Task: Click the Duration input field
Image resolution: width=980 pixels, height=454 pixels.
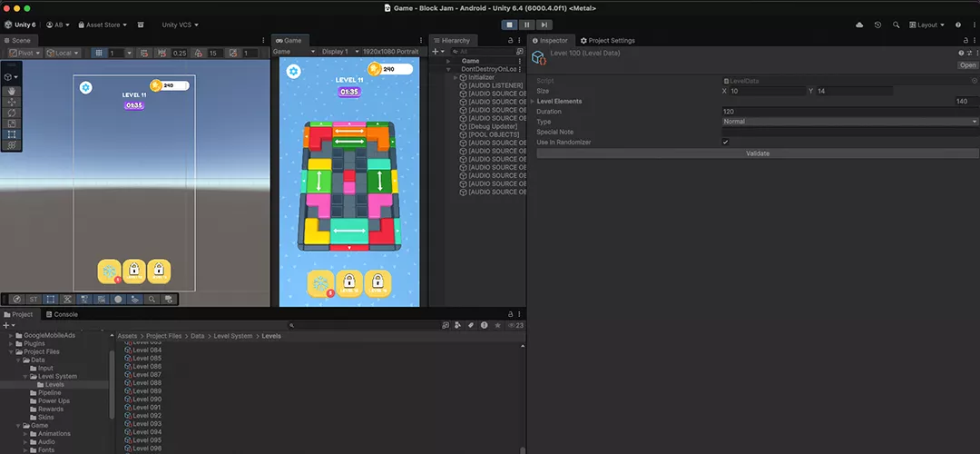Action: tap(848, 111)
